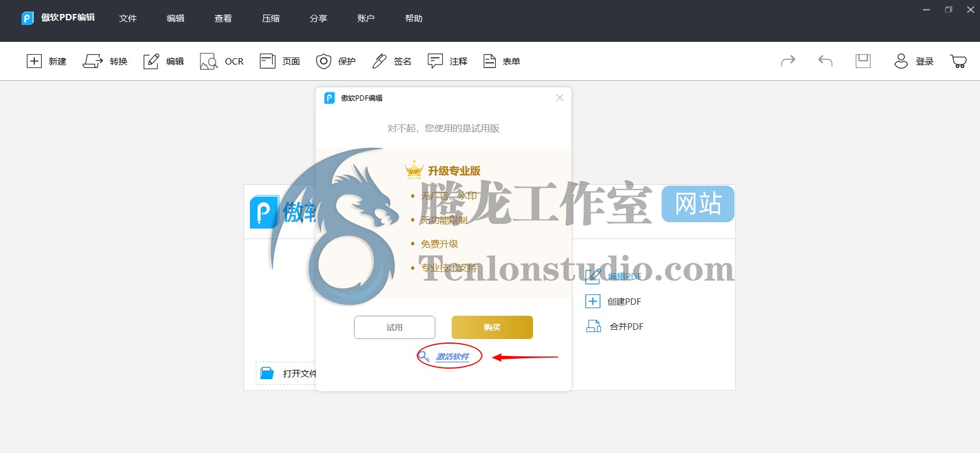This screenshot has width=980, height=453.
Task: Open the 压缩 (Compress) menu
Action: pos(271,19)
